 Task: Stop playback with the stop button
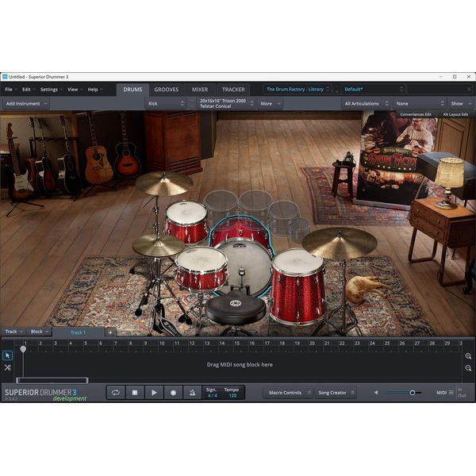[x=135, y=393]
